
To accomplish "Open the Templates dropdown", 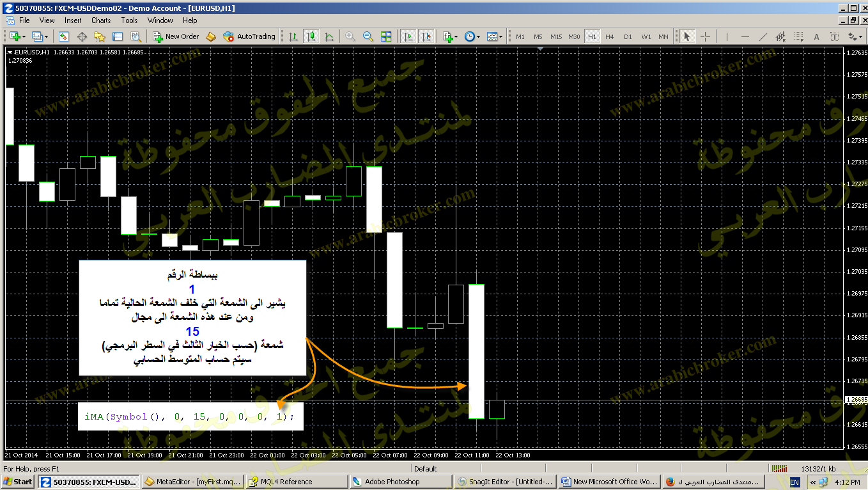I will 495,36.
